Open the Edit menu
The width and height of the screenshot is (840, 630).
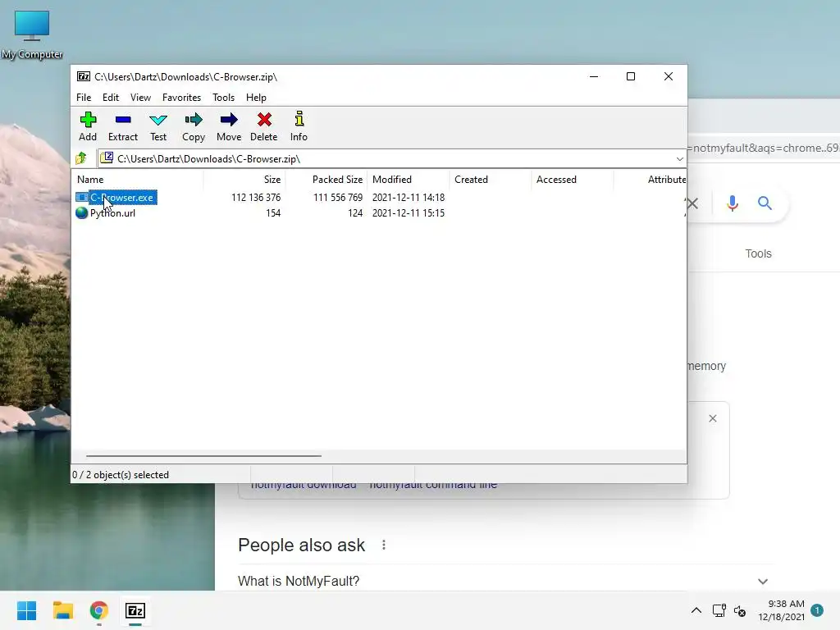pos(111,98)
